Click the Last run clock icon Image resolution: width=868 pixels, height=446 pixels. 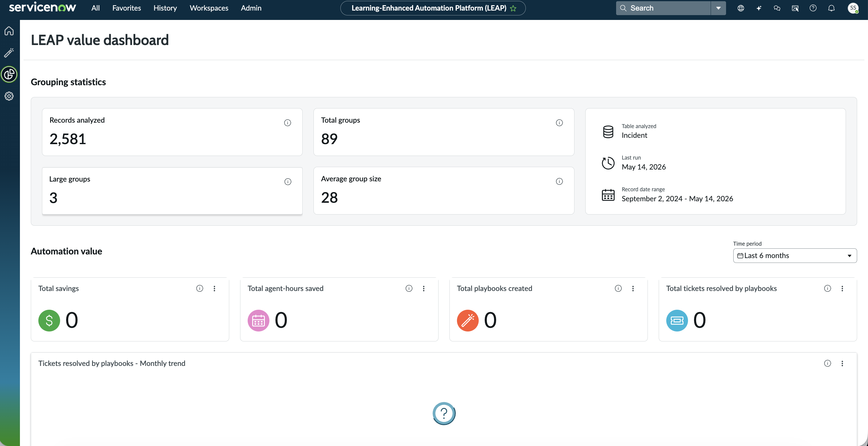coord(608,163)
